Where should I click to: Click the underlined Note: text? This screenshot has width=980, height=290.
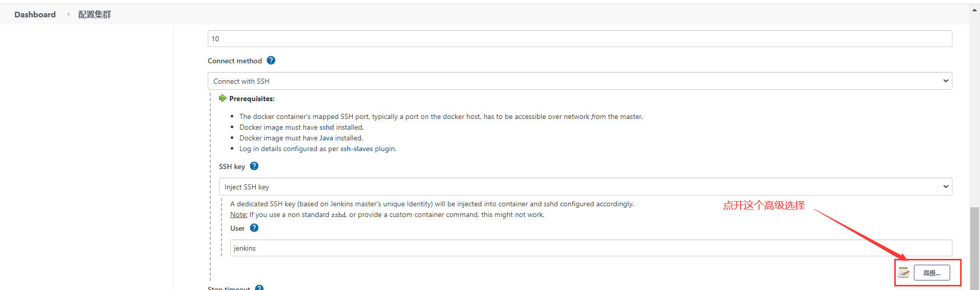point(239,214)
